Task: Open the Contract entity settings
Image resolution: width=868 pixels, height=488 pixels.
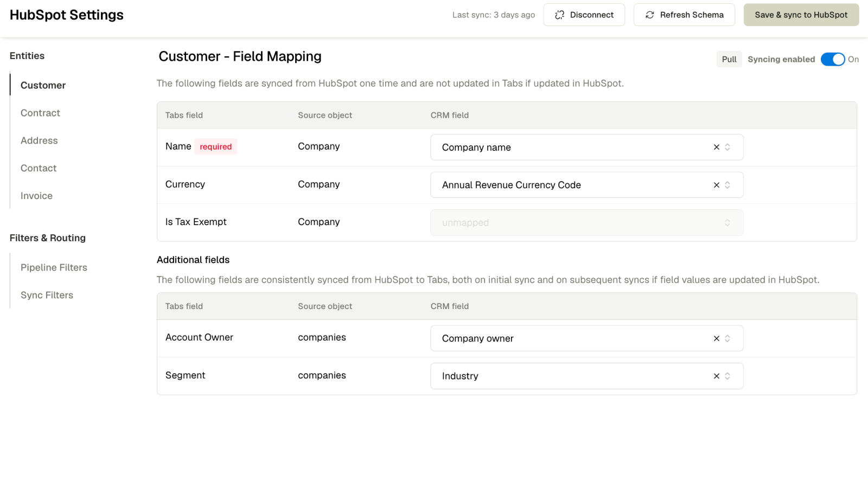Action: [x=40, y=113]
